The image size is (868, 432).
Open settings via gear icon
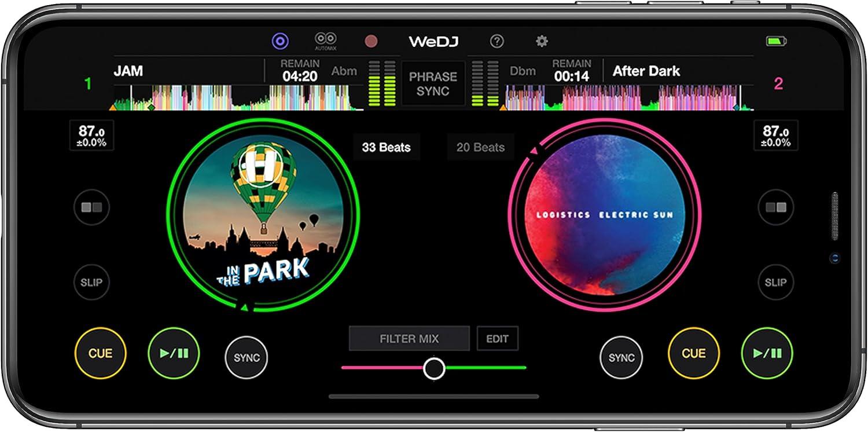pos(542,41)
